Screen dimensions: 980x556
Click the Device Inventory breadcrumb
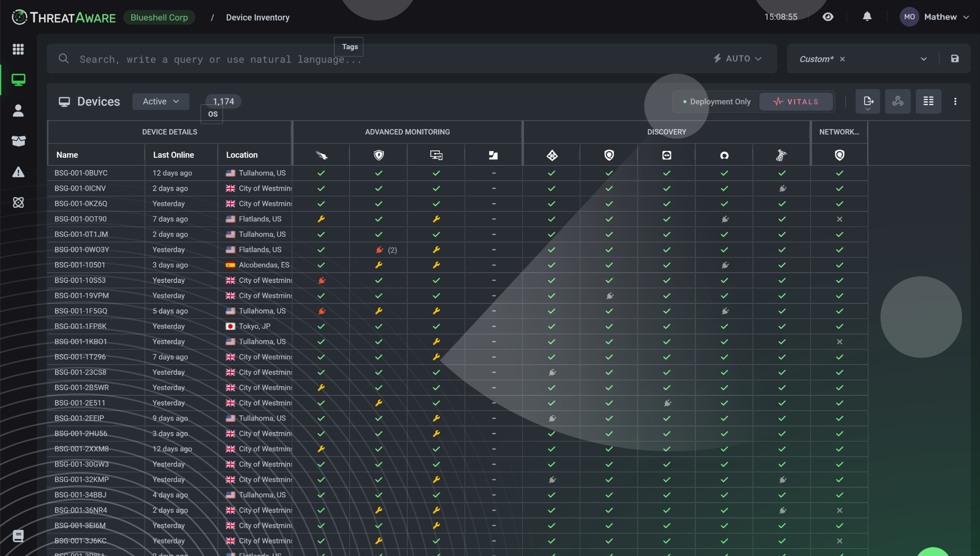(x=258, y=18)
